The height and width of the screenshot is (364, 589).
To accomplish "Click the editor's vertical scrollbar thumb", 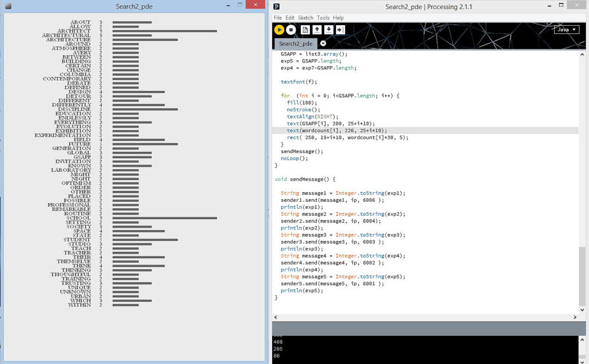I will tap(583, 276).
